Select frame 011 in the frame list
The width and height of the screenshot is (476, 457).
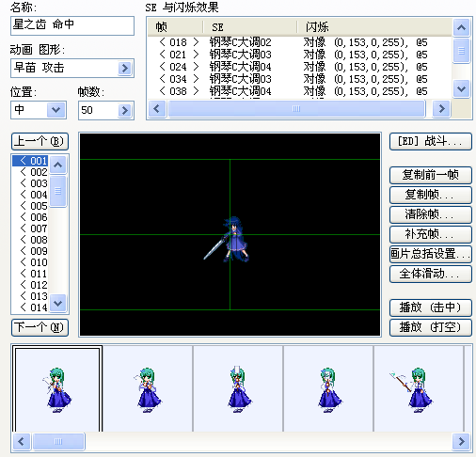(30, 274)
